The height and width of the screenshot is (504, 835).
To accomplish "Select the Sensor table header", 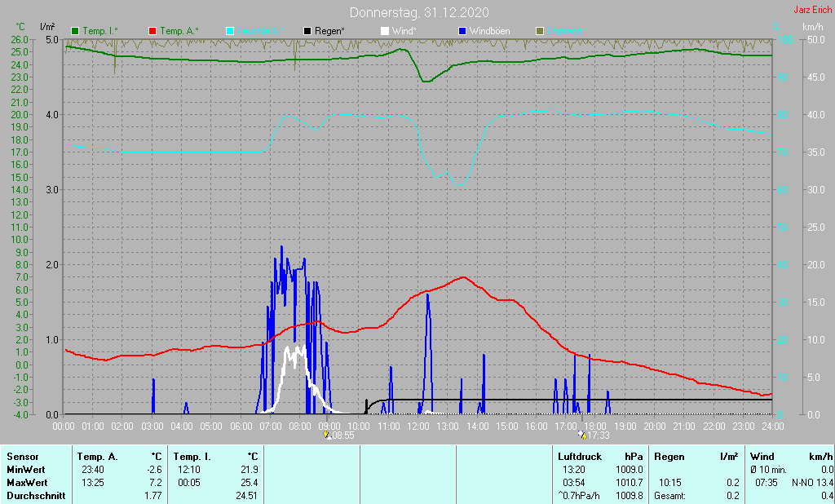I will 23,457.
